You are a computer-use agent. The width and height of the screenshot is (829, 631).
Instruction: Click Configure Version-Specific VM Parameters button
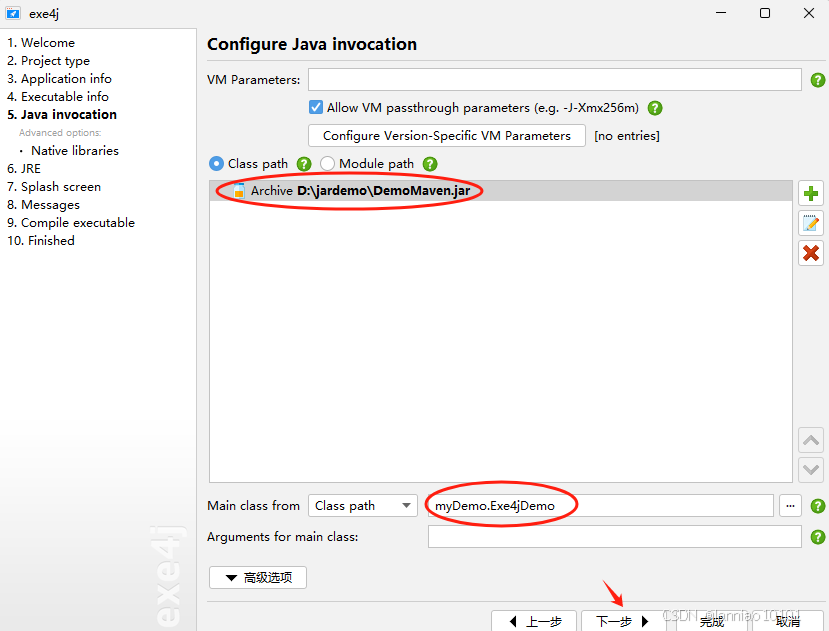click(x=447, y=135)
